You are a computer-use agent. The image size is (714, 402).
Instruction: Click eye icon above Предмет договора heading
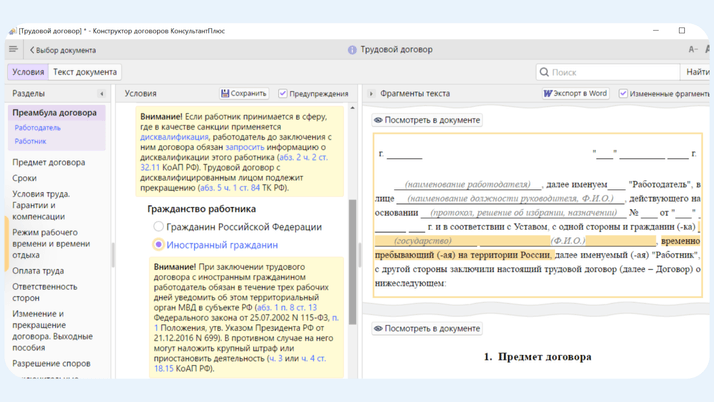click(x=379, y=328)
